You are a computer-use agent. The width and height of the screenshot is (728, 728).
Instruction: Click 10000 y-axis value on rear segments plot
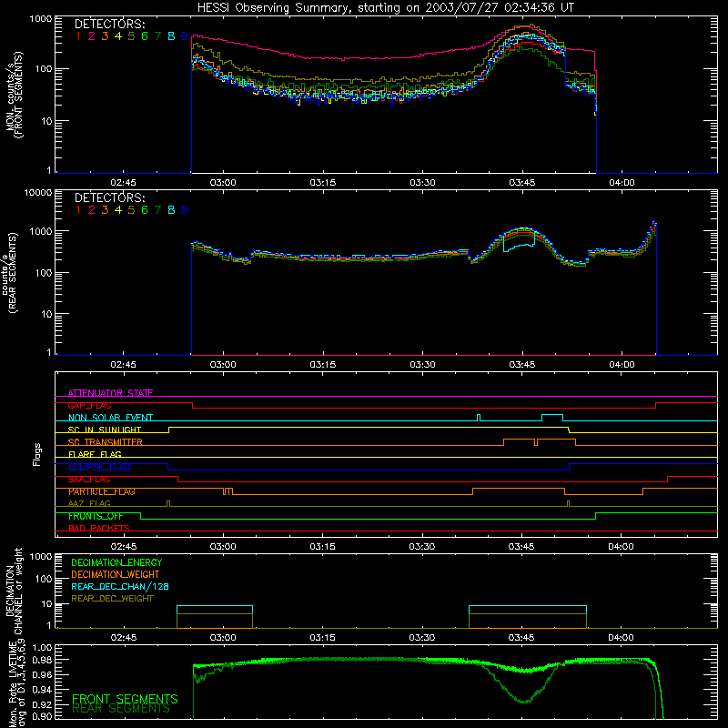point(38,192)
